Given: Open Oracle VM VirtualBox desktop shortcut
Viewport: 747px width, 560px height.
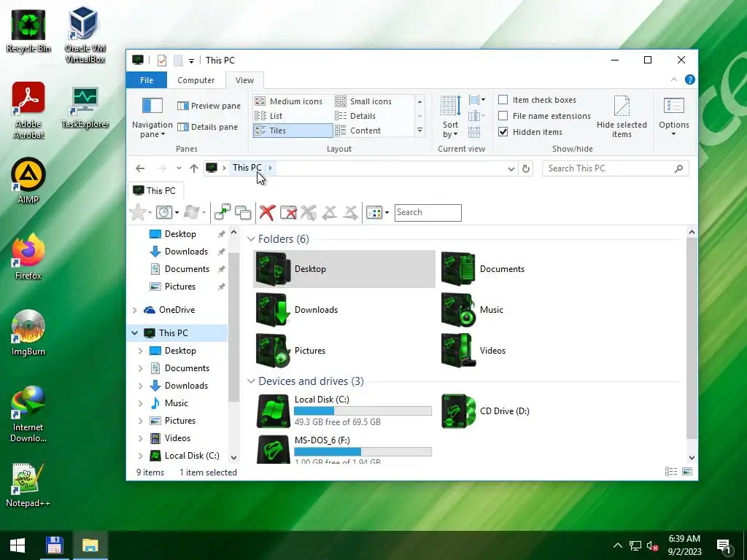Looking at the screenshot, I should click(x=85, y=34).
